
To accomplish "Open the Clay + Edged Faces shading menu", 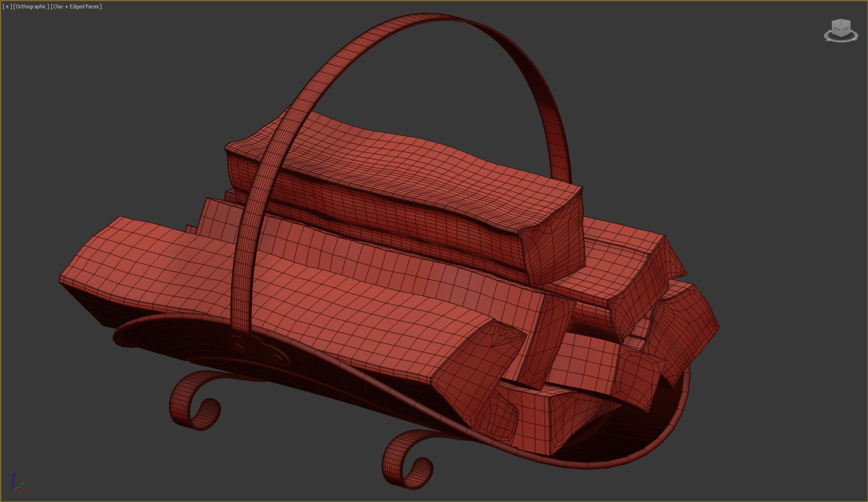I will [x=76, y=7].
